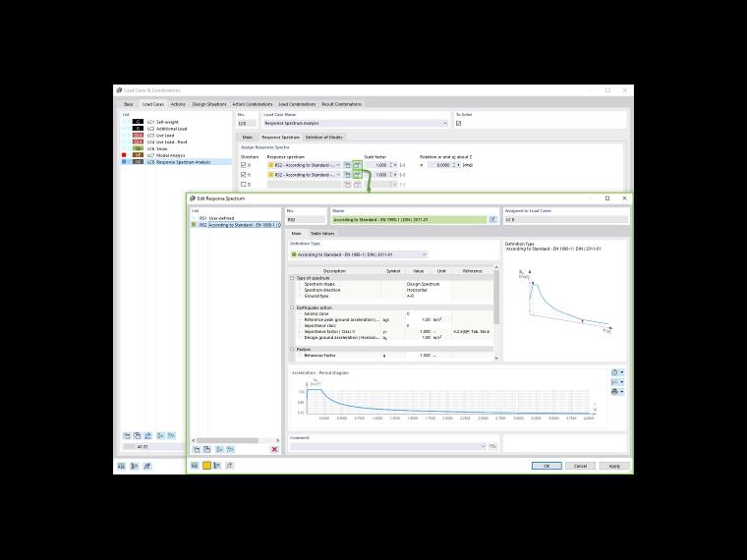
Task: Click red X delete icon under spectrum list
Action: 274,450
